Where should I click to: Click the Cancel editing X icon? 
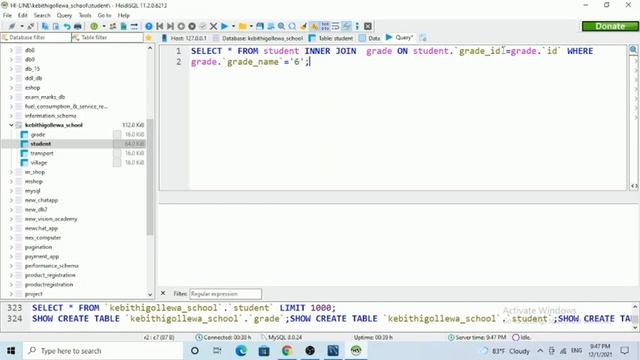pyautogui.click(x=213, y=26)
